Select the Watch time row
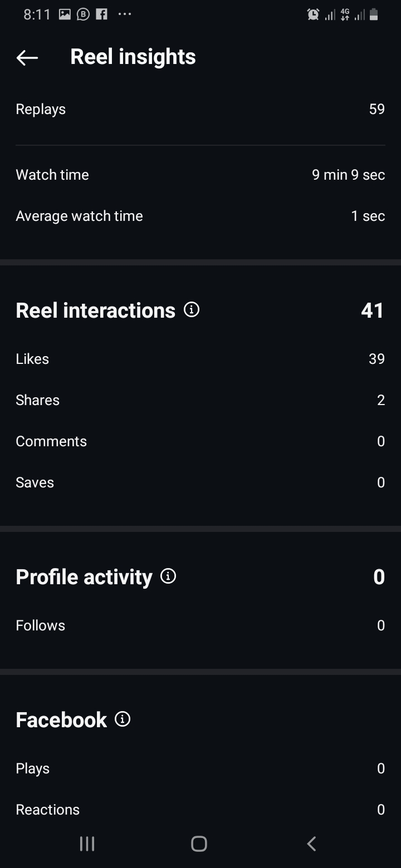This screenshot has width=401, height=868. (x=200, y=175)
